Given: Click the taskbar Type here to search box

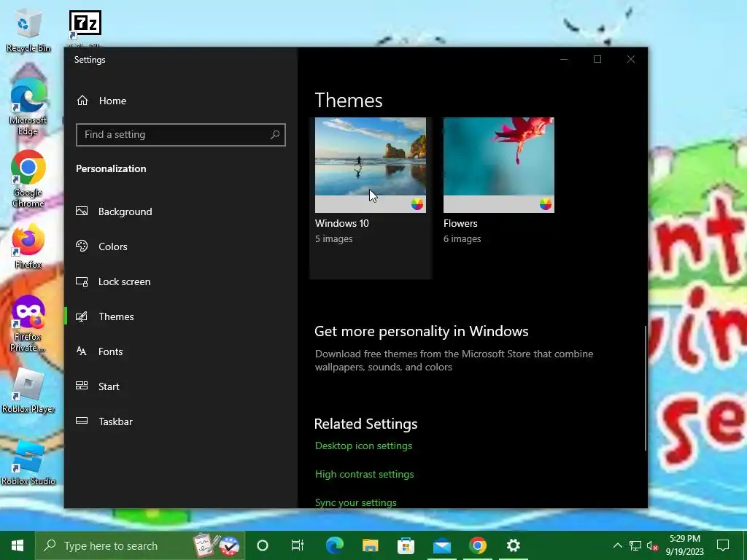Looking at the screenshot, I should (140, 545).
